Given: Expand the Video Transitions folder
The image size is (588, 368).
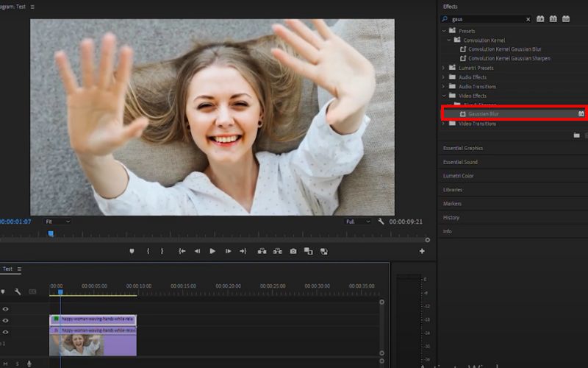Looking at the screenshot, I should [444, 124].
